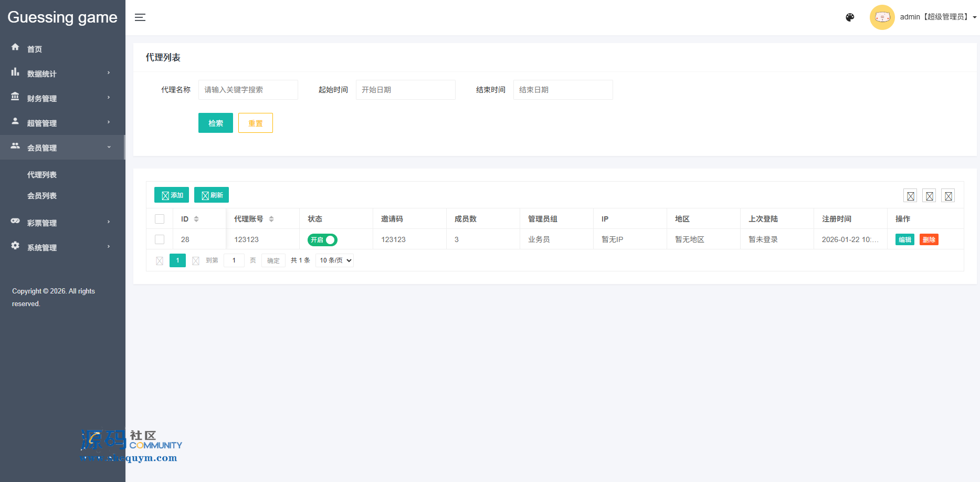Click the 检索 search button
980x482 pixels.
click(x=215, y=123)
